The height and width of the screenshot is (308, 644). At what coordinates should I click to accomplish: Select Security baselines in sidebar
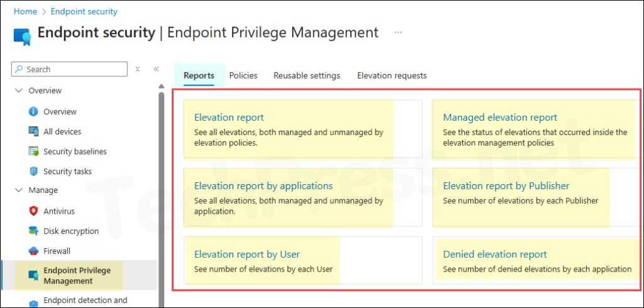(75, 151)
